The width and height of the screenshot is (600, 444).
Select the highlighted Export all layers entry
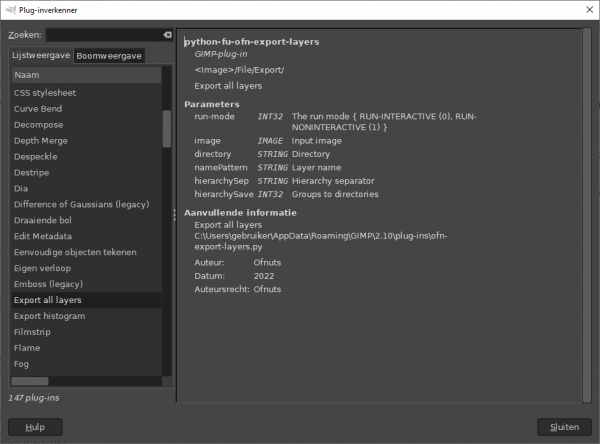coord(86,300)
